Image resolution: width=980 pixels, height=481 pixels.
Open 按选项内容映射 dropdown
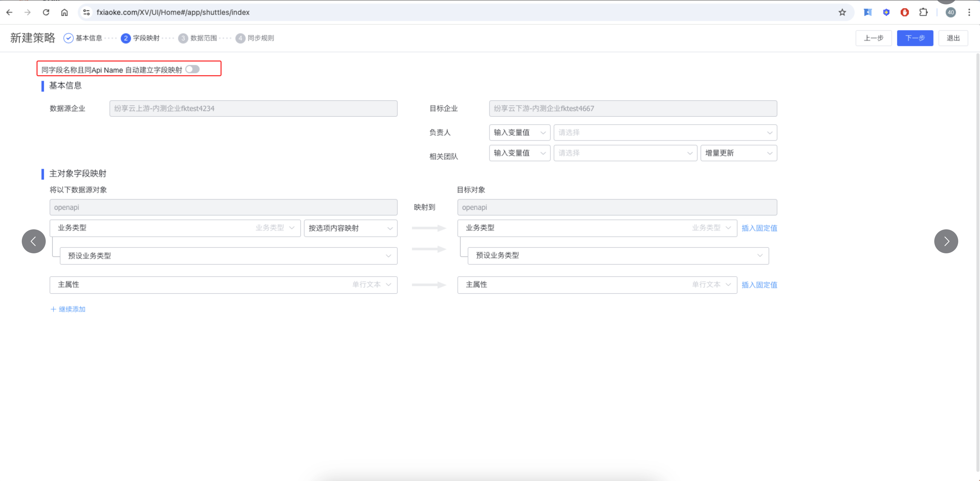pos(350,228)
